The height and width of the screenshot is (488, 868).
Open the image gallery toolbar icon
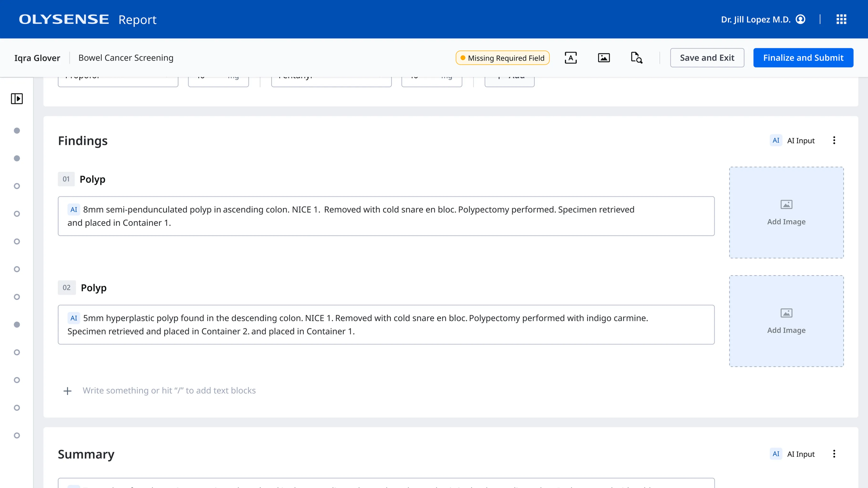(604, 58)
